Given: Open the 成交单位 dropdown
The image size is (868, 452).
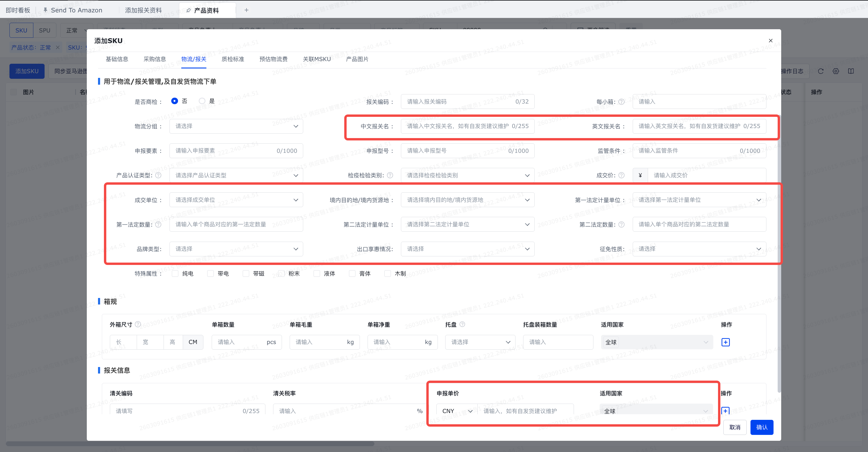Looking at the screenshot, I should coord(236,200).
